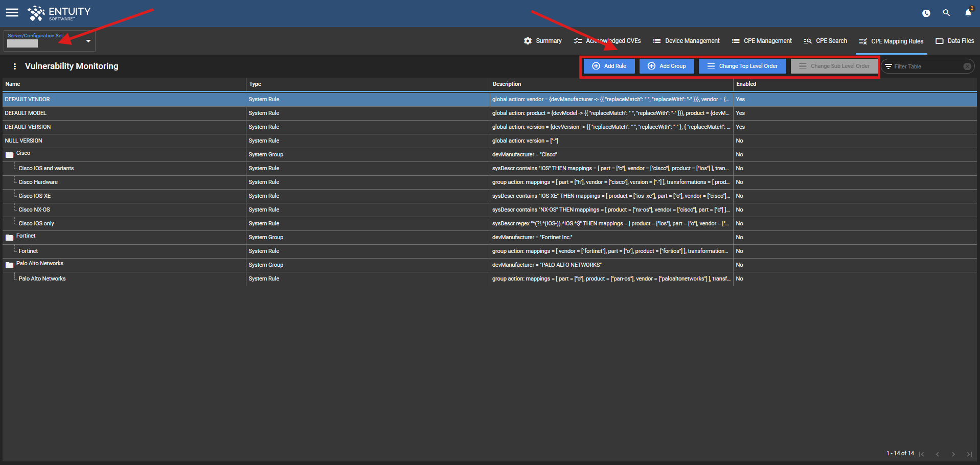Open the hamburger main menu
The image size is (980, 465).
pyautogui.click(x=12, y=13)
